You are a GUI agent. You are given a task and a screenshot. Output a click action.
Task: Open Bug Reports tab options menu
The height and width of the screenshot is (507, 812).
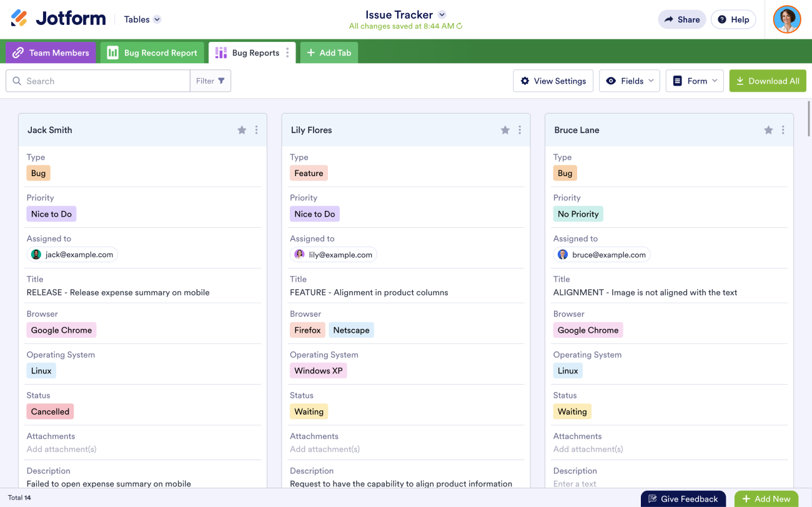[287, 53]
